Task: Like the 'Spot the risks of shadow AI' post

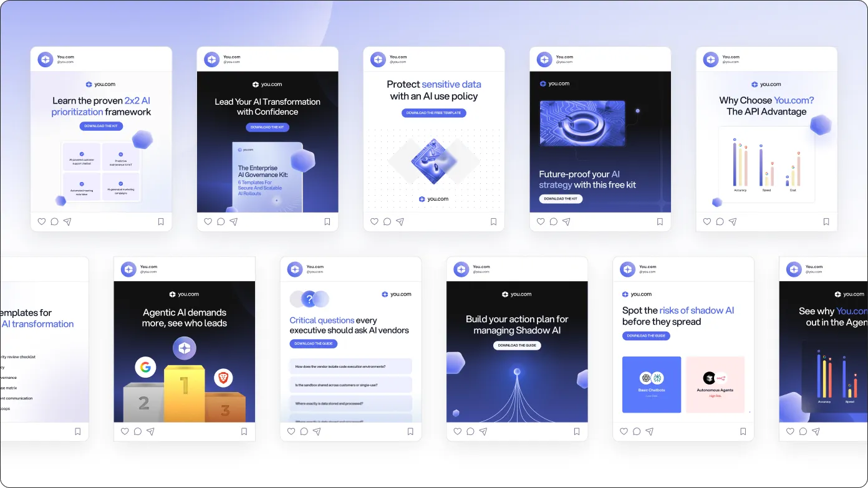Action: coord(624,431)
